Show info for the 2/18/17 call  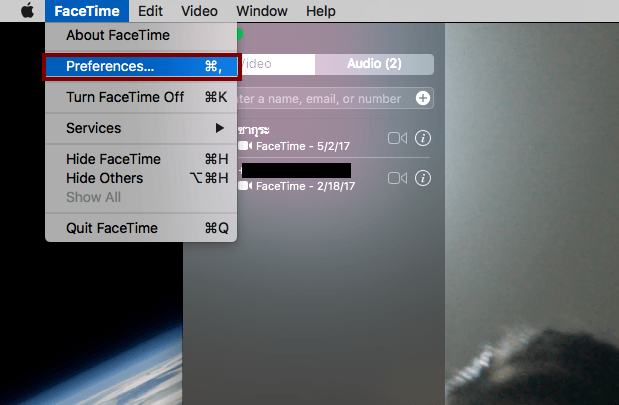[x=423, y=178]
